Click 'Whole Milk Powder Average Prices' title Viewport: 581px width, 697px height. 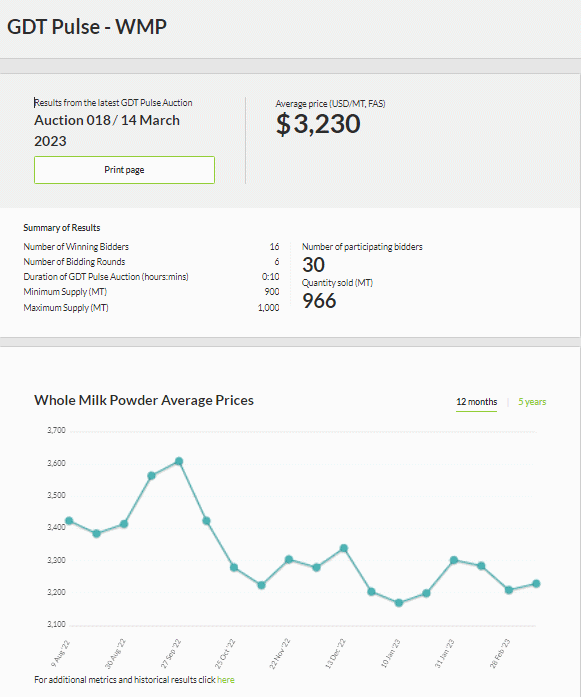(144, 400)
